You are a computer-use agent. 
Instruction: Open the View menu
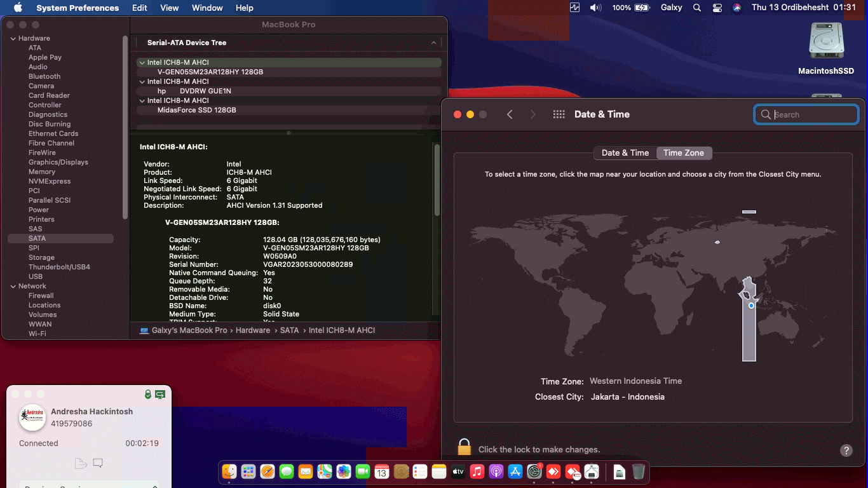[169, 8]
